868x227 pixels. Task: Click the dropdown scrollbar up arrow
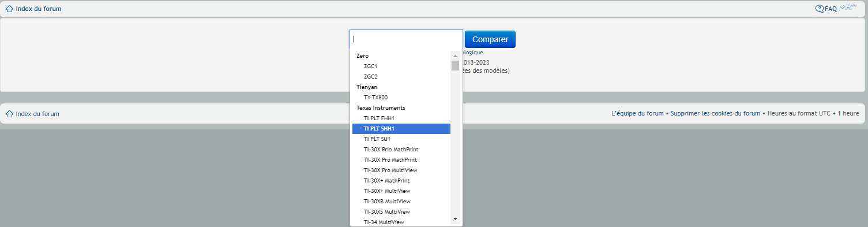(x=455, y=56)
